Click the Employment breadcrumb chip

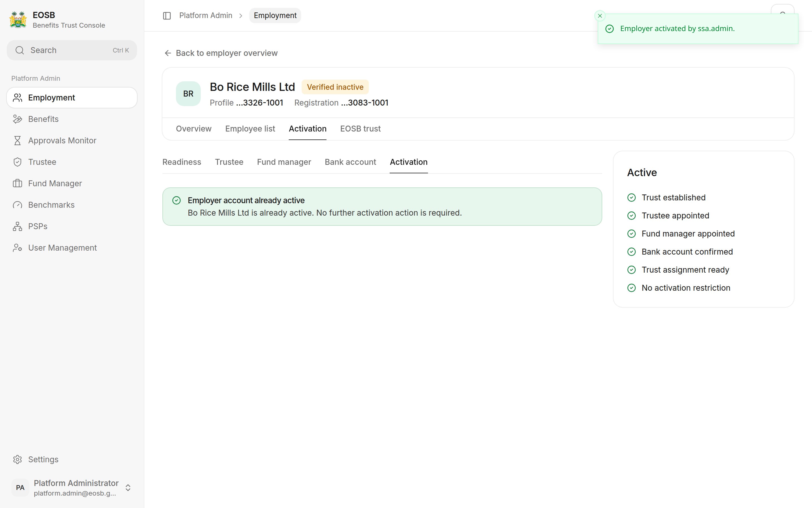[x=275, y=16]
